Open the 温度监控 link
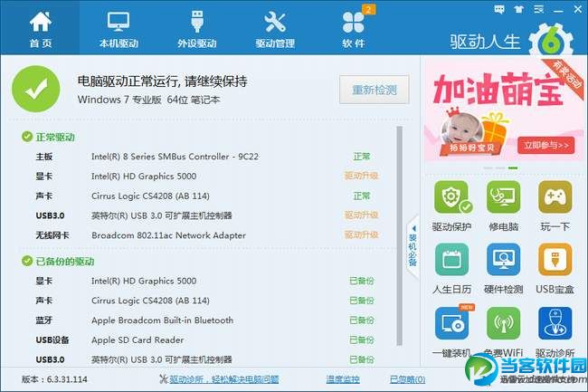 [343, 379]
